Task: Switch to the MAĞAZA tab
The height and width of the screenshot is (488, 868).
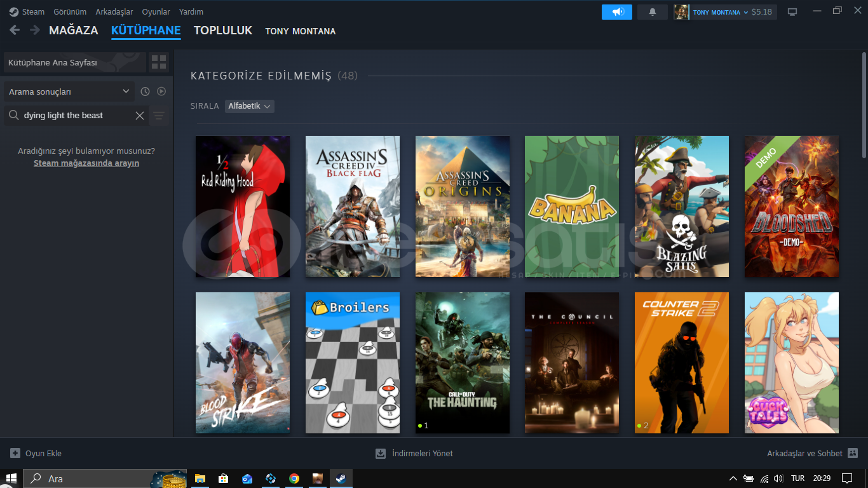Action: 73,30
